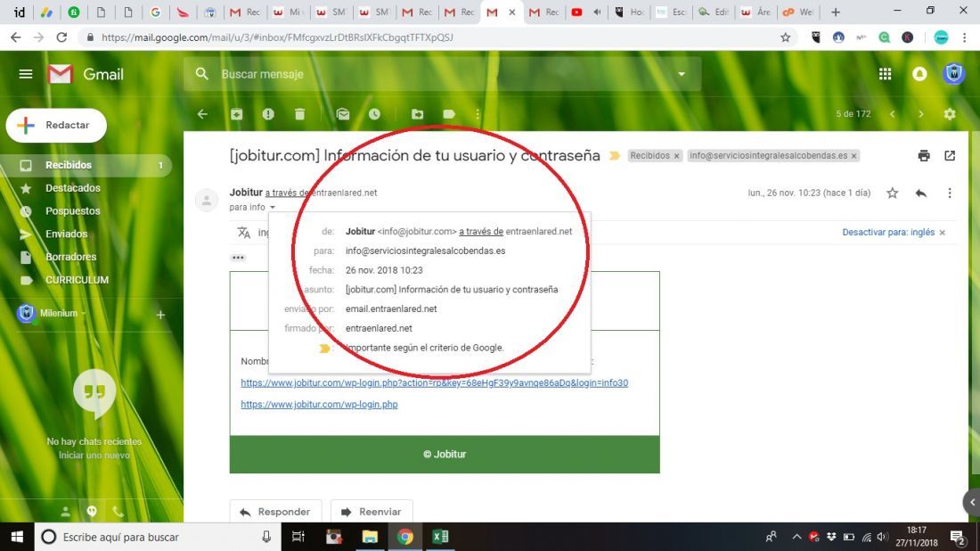Reply using the arrow icon beside the date
This screenshot has width=980, height=551.
(x=920, y=193)
